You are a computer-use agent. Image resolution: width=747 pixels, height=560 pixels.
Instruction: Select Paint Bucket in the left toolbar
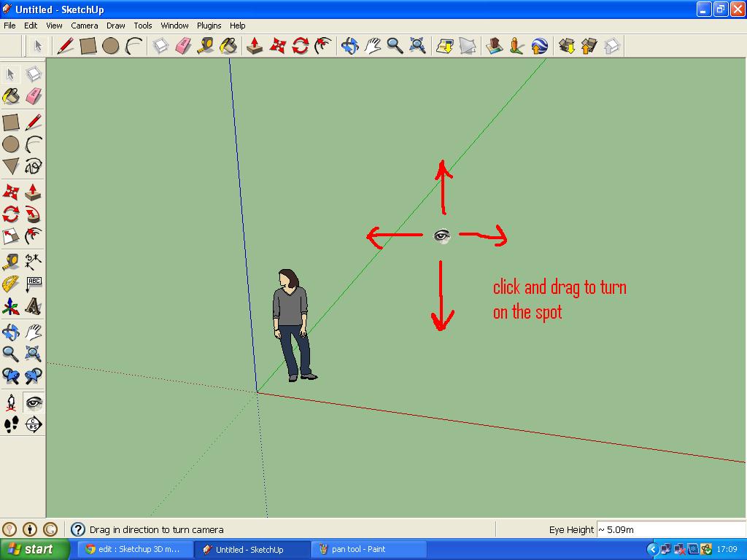point(11,96)
